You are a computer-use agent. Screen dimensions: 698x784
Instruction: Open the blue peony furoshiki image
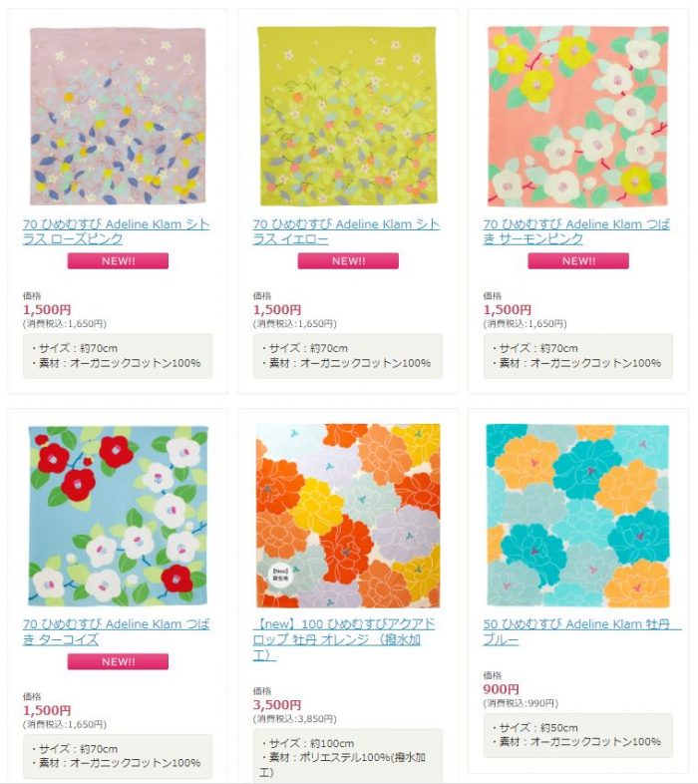point(577,516)
